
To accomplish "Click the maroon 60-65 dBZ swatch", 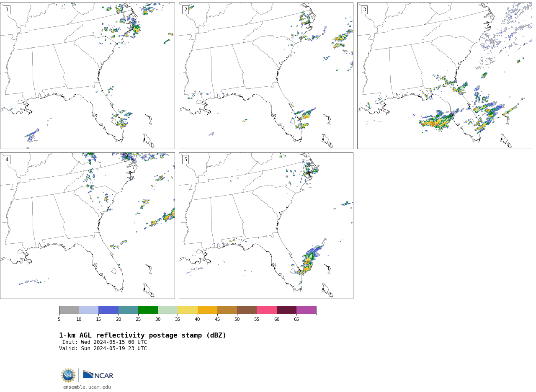I will click(286, 310).
